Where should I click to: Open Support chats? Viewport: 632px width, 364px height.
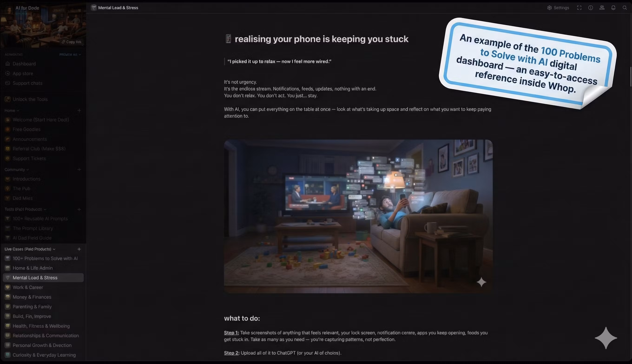27,83
